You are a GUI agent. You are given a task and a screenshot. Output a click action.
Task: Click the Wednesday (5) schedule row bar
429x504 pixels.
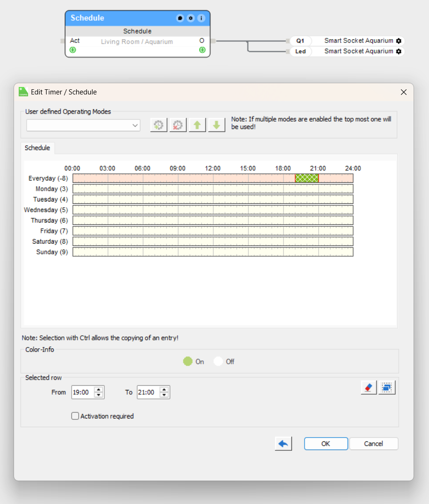pyautogui.click(x=213, y=210)
